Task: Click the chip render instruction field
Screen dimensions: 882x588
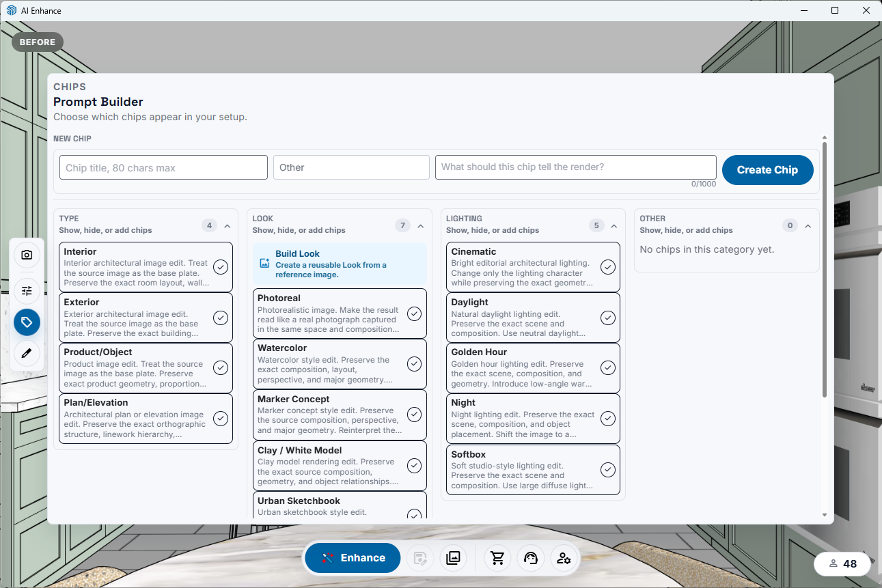Action: [575, 167]
